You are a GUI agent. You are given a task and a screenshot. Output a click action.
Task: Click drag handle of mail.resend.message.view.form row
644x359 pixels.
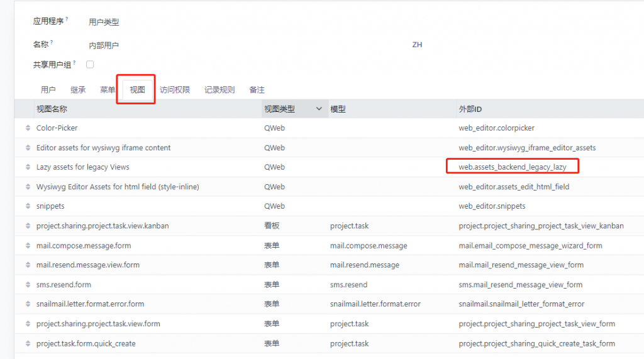click(x=28, y=265)
